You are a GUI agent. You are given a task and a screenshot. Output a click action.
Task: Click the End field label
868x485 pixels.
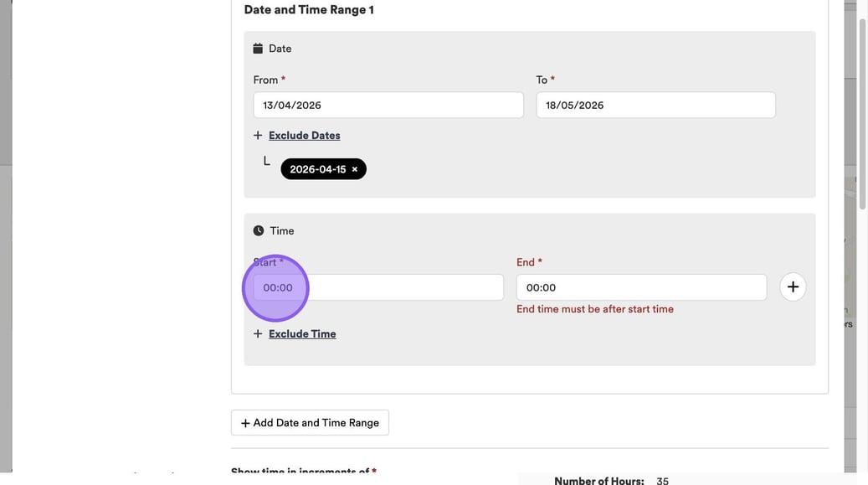[525, 262]
